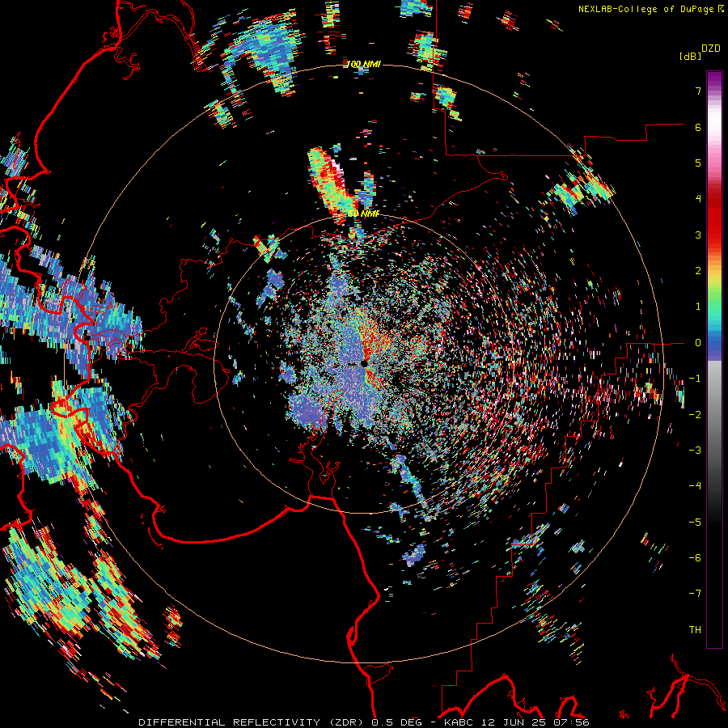
Task: Click the -3 tick label on color scale
Action: pos(695,451)
